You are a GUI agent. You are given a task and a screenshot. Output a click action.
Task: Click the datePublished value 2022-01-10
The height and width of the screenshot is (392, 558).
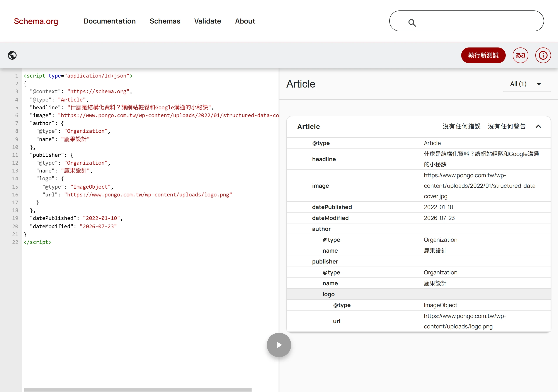click(438, 207)
